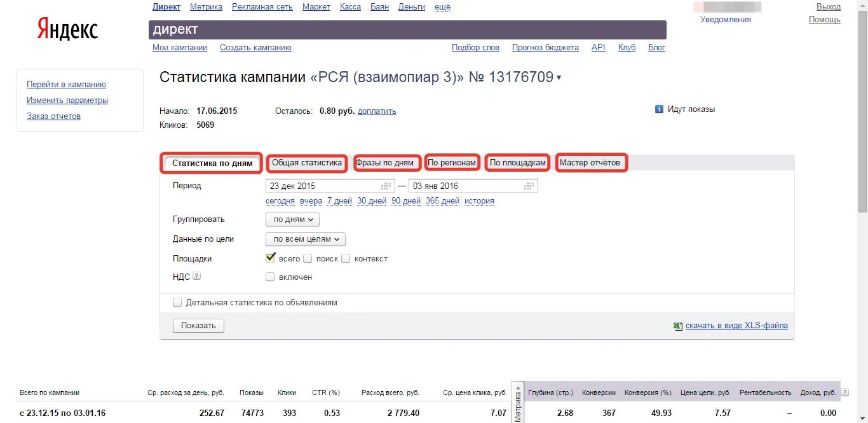This screenshot has width=868, height=423.
Task: Open Рекламная сеть in top navigation
Action: [x=262, y=7]
